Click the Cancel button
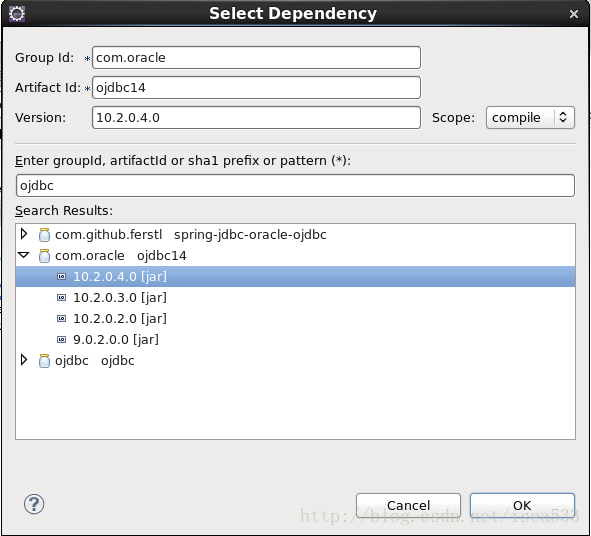 (408, 505)
